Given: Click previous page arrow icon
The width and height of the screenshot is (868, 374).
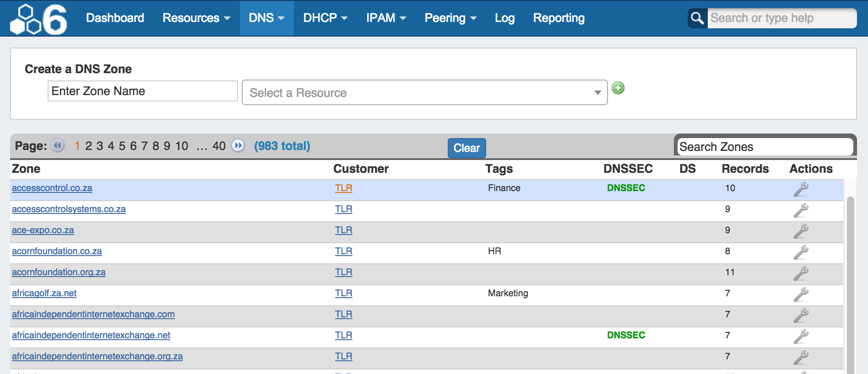Looking at the screenshot, I should click(x=58, y=145).
